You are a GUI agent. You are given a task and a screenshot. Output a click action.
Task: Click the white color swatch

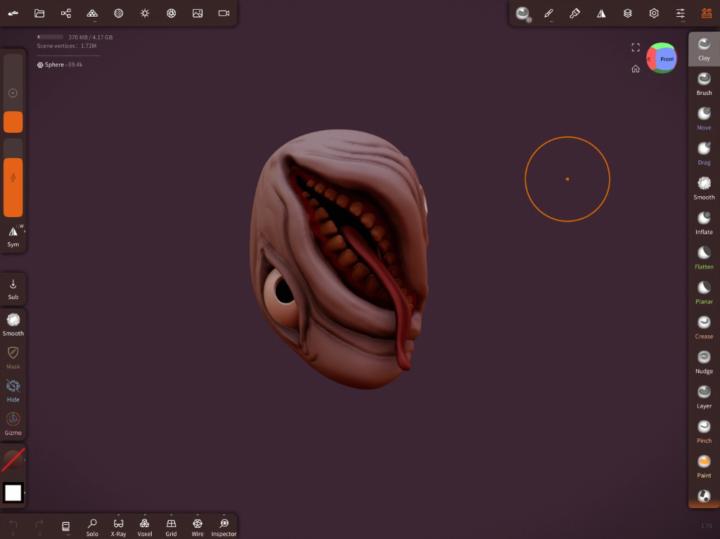(x=13, y=492)
